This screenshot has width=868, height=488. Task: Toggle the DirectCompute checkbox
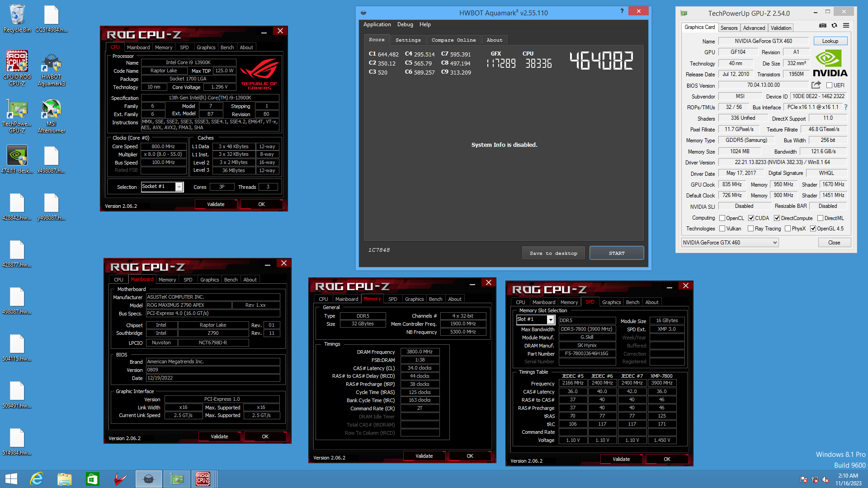pos(777,218)
